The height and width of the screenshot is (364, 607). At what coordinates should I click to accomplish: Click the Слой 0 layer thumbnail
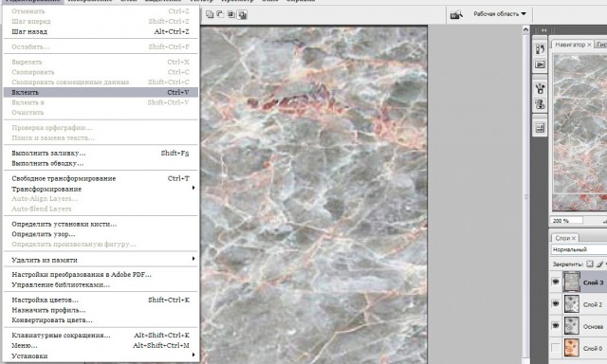(571, 347)
